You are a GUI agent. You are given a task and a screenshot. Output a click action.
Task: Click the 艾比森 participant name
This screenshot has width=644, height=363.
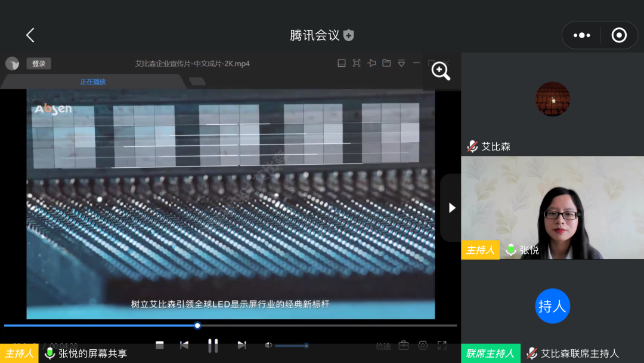click(x=496, y=147)
